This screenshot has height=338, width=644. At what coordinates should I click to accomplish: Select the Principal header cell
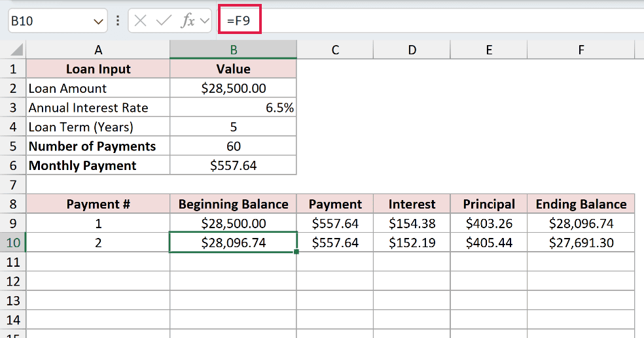[x=489, y=204]
